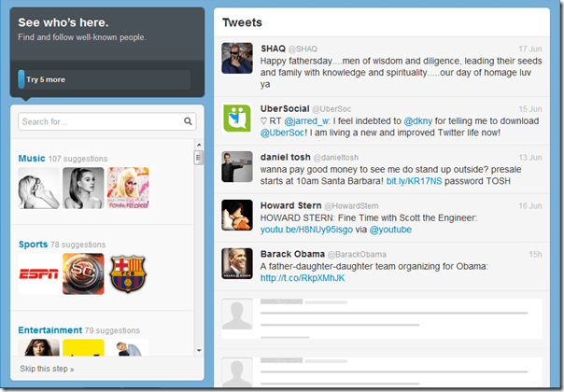Click the scrollbar up arrow in suggestions

[199, 145]
